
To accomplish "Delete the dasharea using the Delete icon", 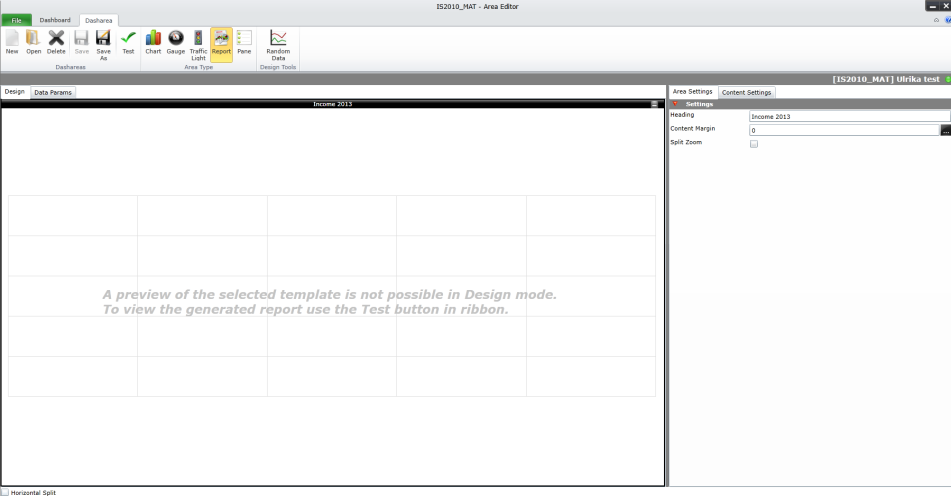I will 56,43.
